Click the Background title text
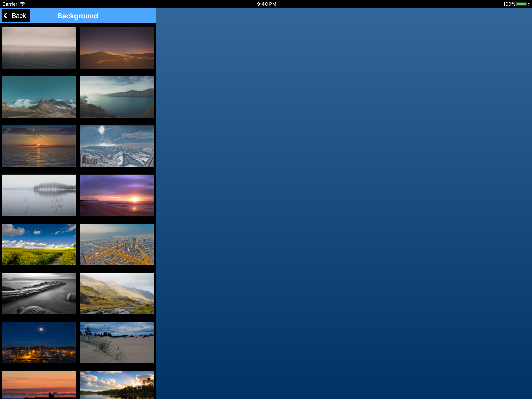Image resolution: width=532 pixels, height=399 pixels. [x=78, y=16]
